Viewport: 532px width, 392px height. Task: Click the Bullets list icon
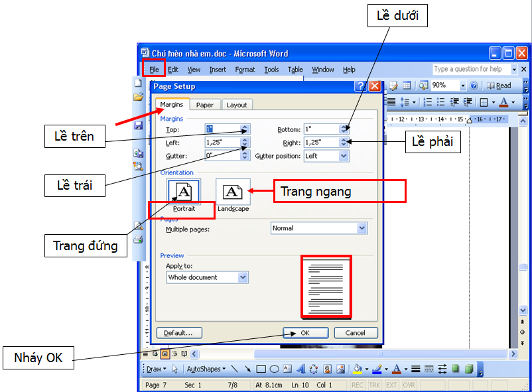pos(440,102)
